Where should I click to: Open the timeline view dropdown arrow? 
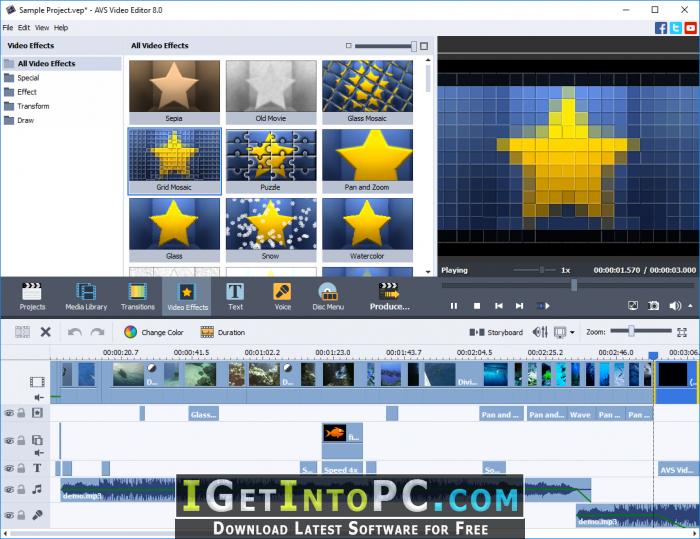tap(572, 332)
